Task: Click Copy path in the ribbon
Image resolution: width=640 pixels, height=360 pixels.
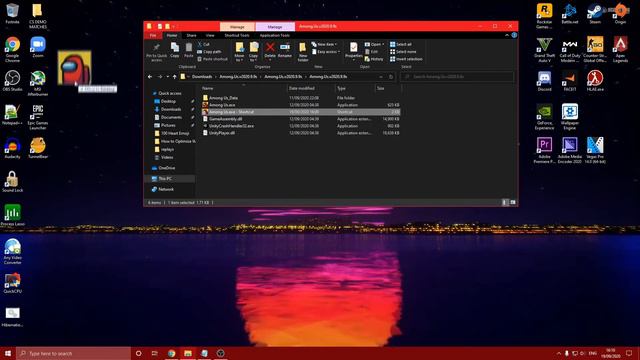Action: click(209, 52)
